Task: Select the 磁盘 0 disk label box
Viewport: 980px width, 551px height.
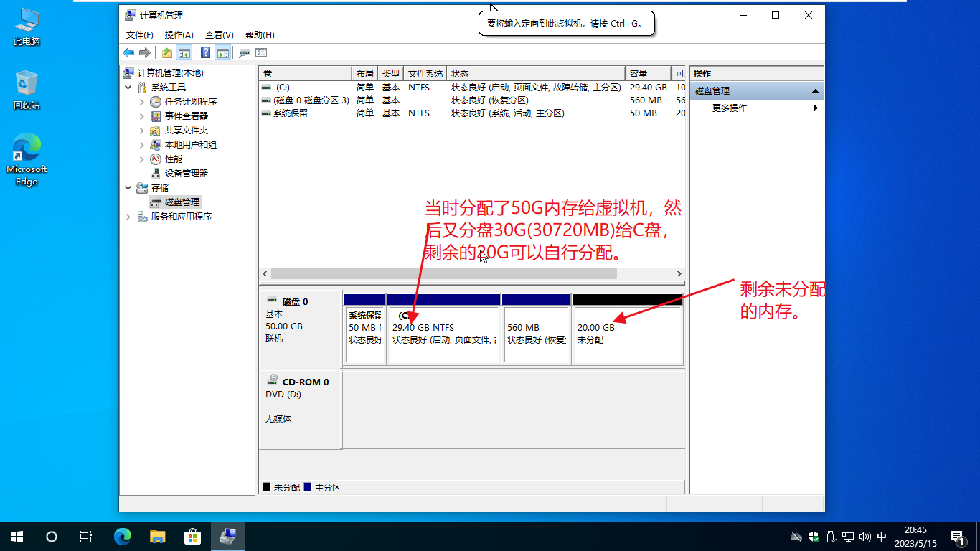Action: tap(301, 328)
